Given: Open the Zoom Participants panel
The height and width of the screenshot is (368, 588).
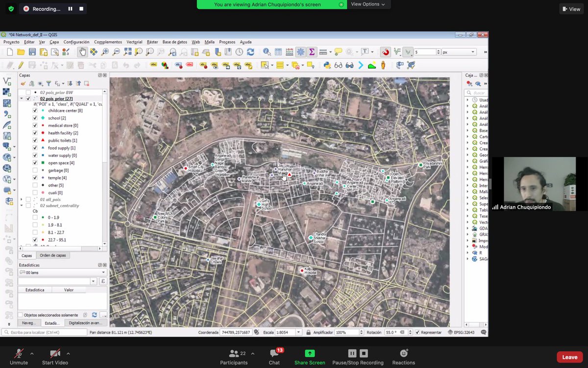Looking at the screenshot, I should (x=234, y=357).
